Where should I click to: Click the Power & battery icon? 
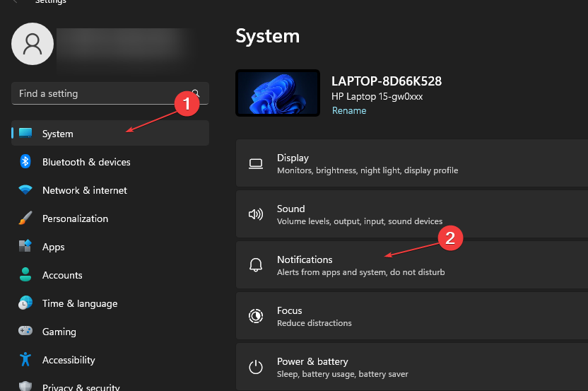(x=256, y=367)
